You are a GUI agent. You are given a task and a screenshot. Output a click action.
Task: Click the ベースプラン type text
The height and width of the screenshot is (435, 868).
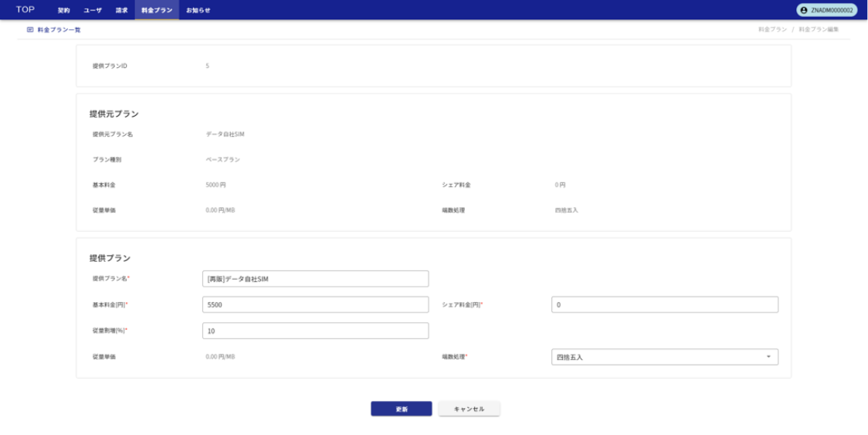[223, 160]
